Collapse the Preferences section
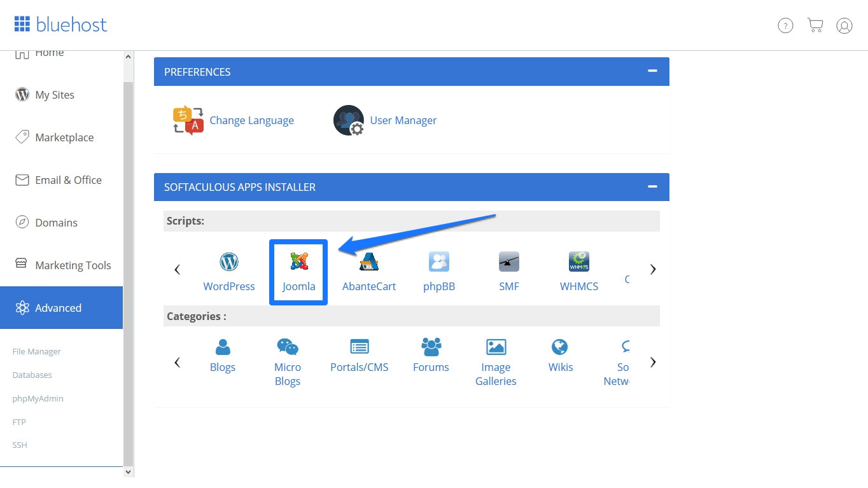This screenshot has height=488, width=868. (x=652, y=71)
